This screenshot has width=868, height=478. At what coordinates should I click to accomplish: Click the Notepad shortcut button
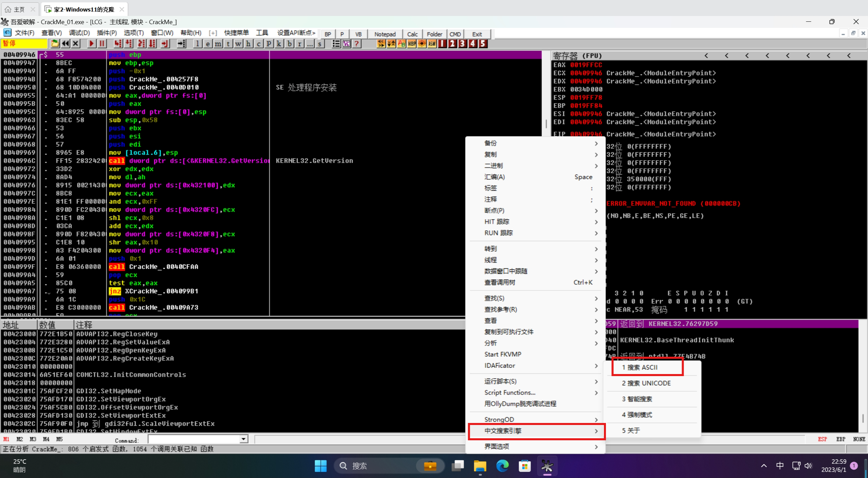385,34
